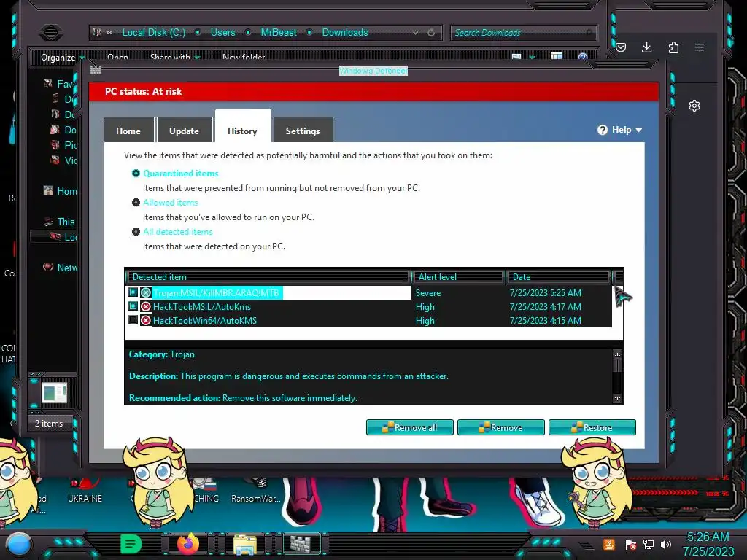
Task: Click the Explorer back navigation orb
Action: (51, 32)
